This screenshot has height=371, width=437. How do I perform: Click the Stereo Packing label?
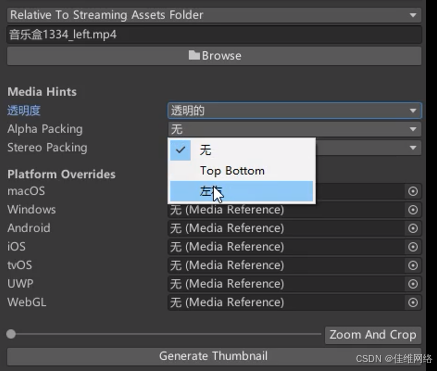point(47,148)
